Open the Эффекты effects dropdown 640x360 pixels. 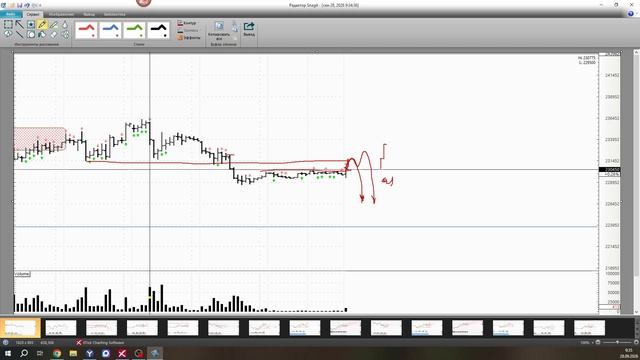pyautogui.click(x=189, y=38)
